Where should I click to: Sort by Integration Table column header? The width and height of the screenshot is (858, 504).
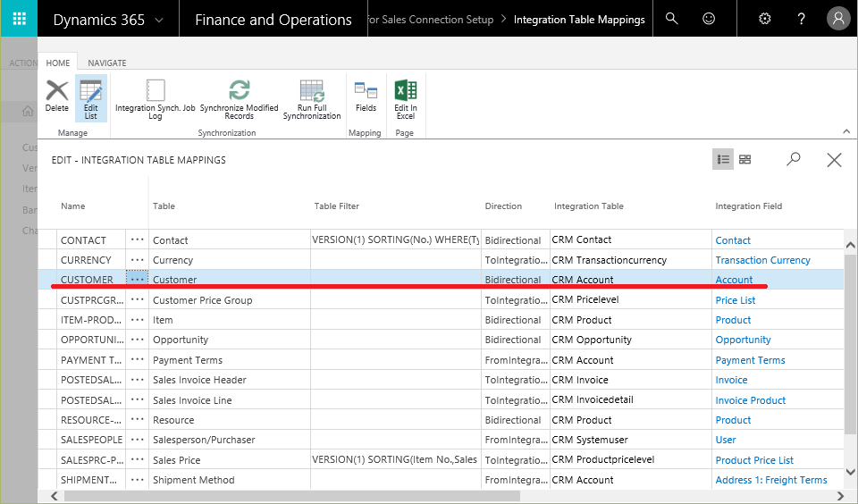pos(589,206)
